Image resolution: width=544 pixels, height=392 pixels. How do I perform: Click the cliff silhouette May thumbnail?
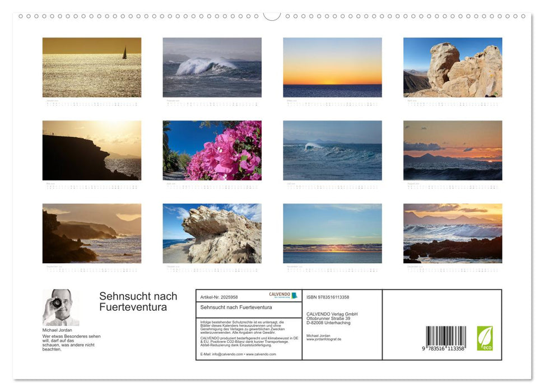91,150
